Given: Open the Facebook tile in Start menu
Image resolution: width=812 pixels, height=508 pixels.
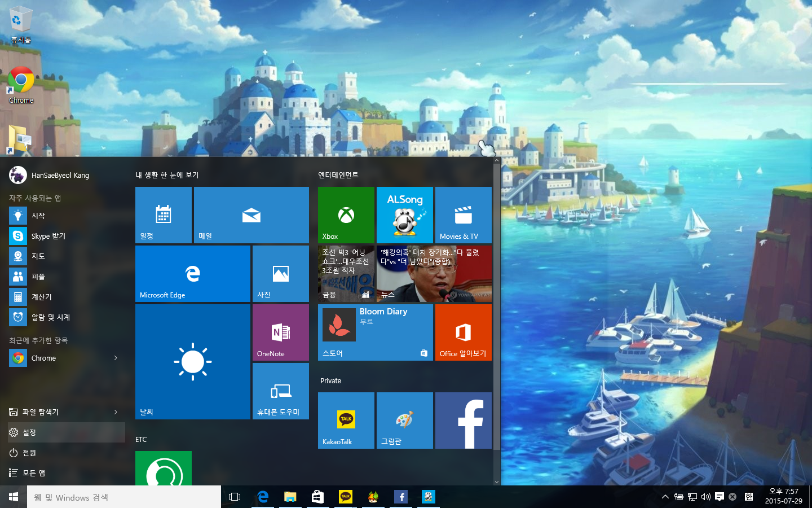Looking at the screenshot, I should (463, 421).
